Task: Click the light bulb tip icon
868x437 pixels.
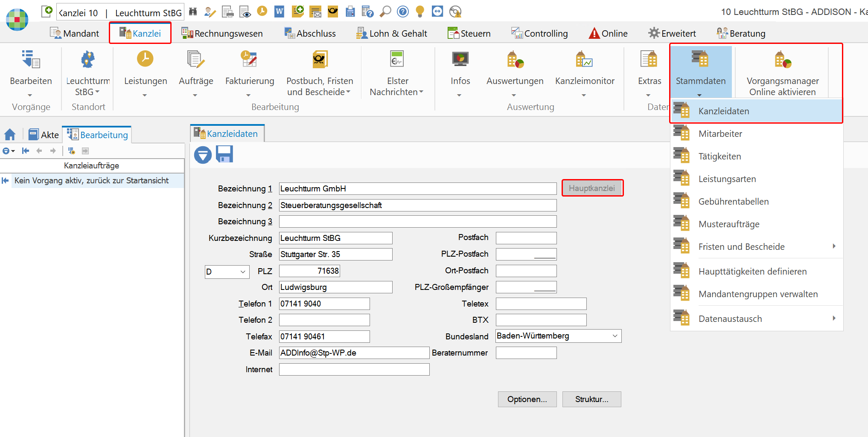Action: 420,12
